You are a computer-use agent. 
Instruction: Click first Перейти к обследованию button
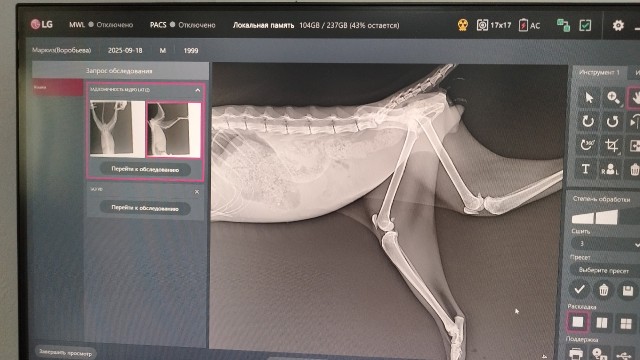(145, 169)
